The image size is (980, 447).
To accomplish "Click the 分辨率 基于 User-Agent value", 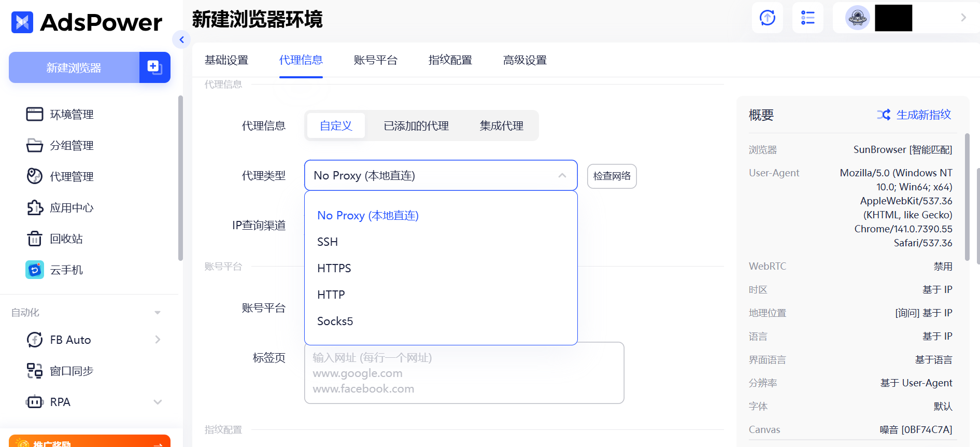I will pyautogui.click(x=916, y=383).
